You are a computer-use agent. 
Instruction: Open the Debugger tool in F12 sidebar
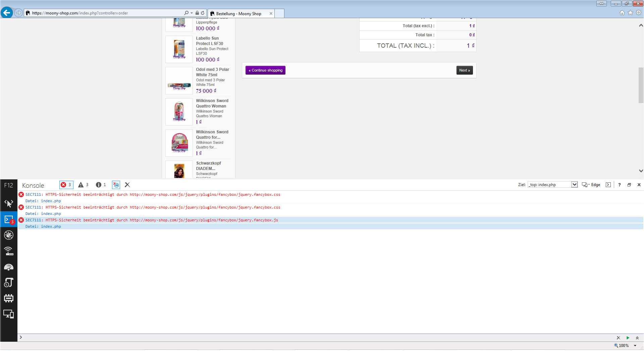(9, 235)
